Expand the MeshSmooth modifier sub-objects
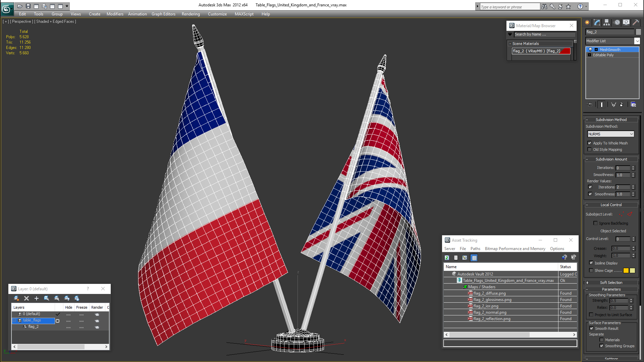644x362 pixels. click(596, 50)
